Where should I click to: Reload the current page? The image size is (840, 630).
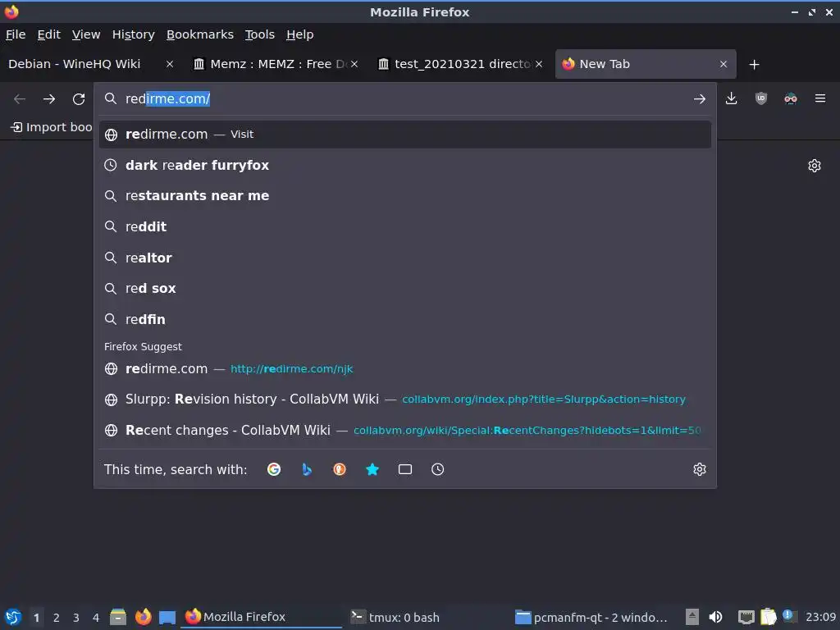point(79,98)
